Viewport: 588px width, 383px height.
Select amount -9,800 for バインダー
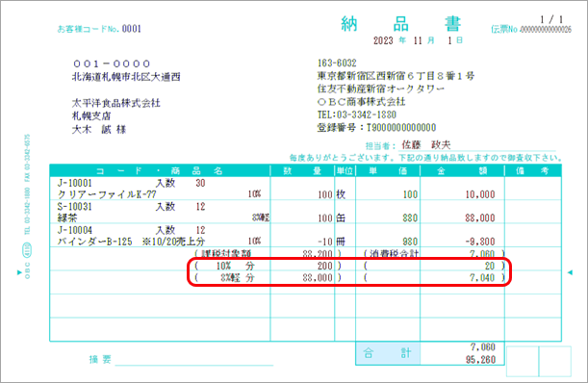click(x=480, y=242)
